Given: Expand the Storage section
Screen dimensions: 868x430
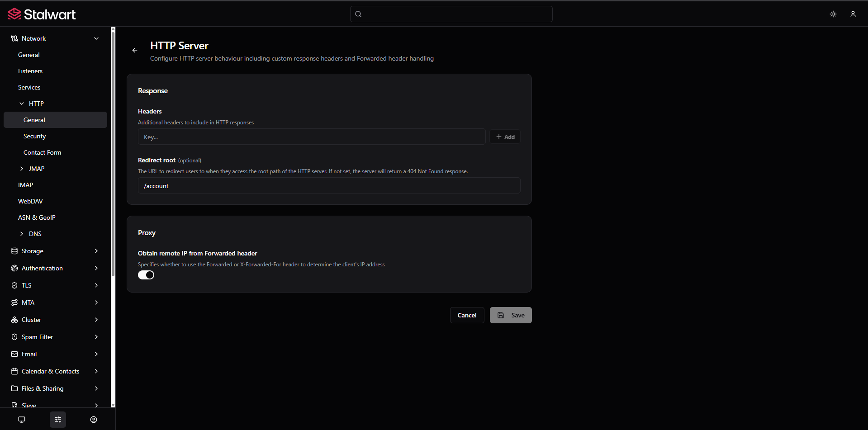Looking at the screenshot, I should [x=55, y=251].
